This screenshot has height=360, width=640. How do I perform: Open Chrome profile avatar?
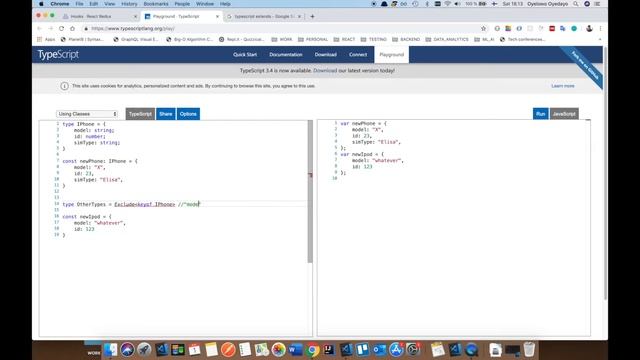point(589,29)
